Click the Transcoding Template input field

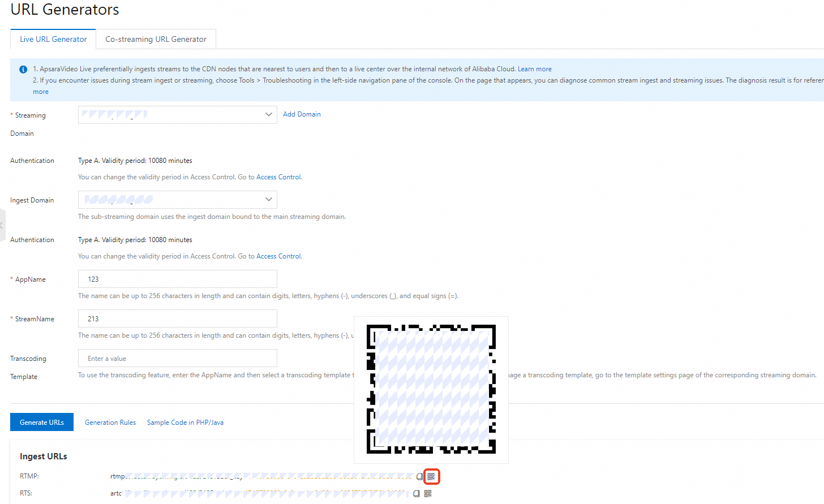tap(178, 358)
